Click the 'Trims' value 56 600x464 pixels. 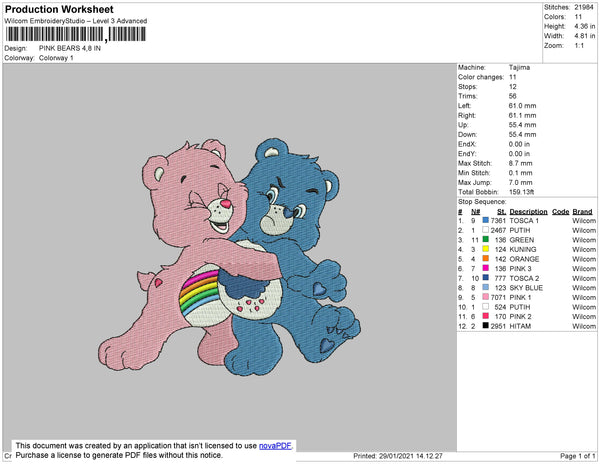(512, 96)
